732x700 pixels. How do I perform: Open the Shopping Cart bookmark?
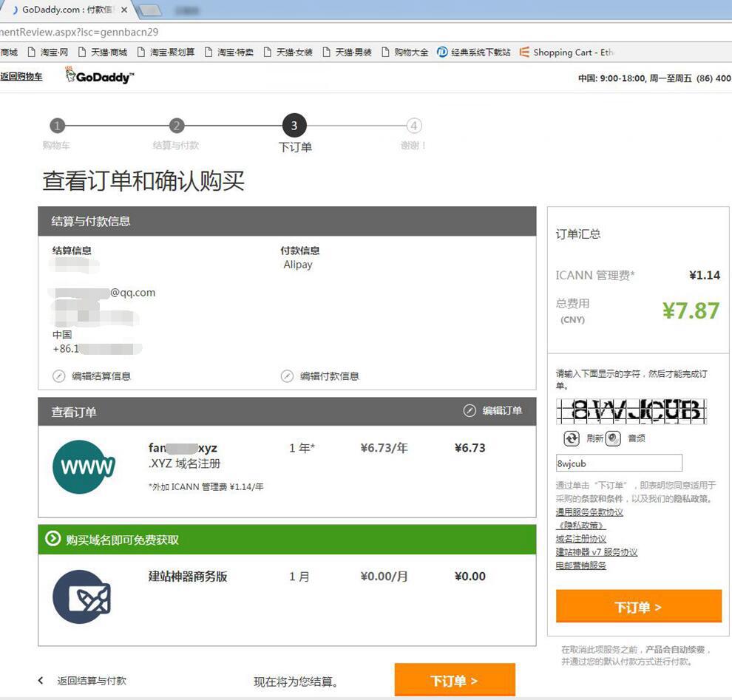[566, 52]
